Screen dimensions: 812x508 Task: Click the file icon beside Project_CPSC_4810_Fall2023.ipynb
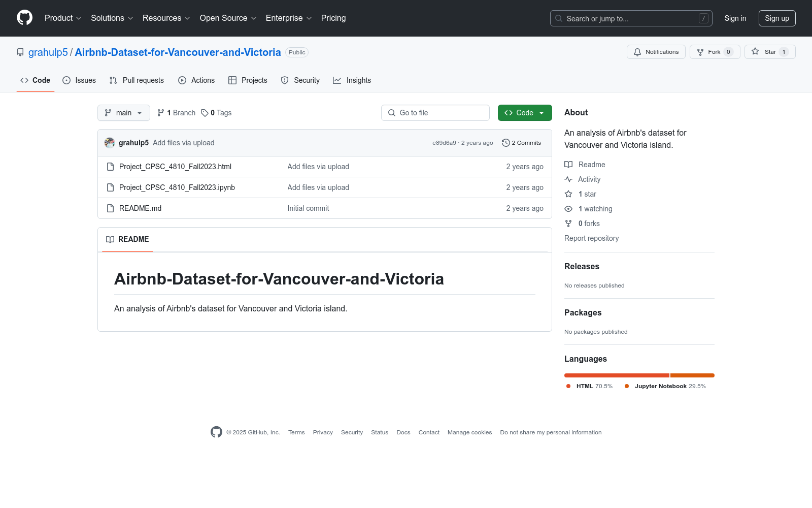110,187
